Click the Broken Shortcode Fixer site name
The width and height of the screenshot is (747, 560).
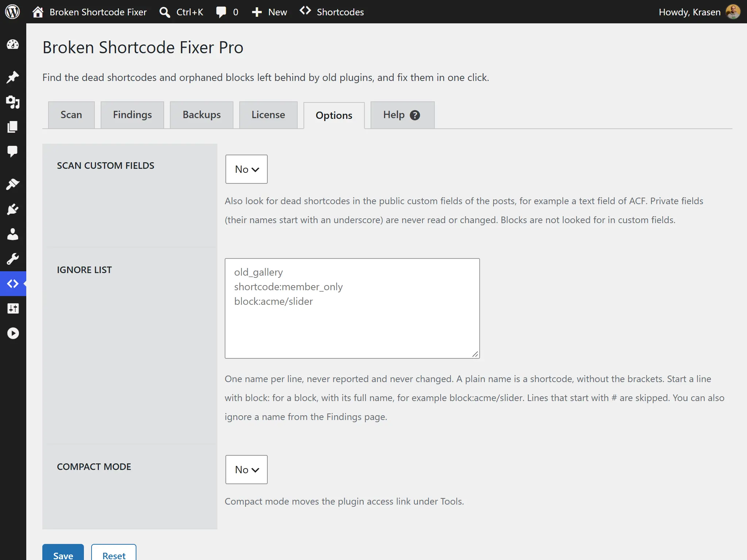(x=98, y=12)
